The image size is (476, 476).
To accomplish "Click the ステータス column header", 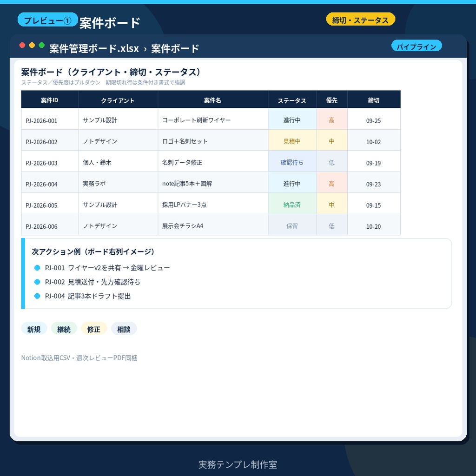I will pyautogui.click(x=292, y=100).
